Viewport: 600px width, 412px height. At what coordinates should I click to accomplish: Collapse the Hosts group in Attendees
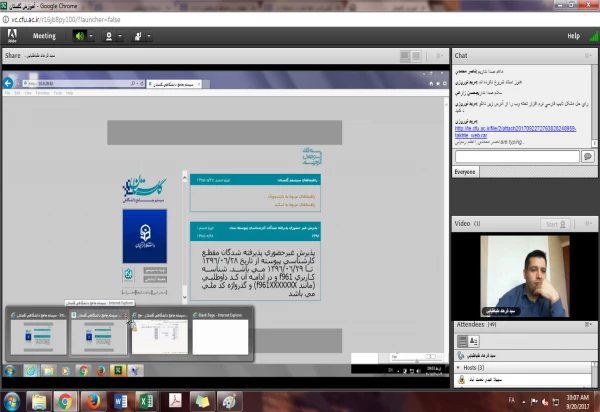[x=459, y=369]
